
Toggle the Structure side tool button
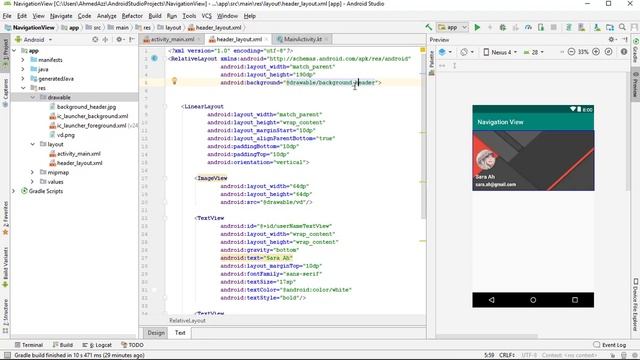tap(5, 316)
